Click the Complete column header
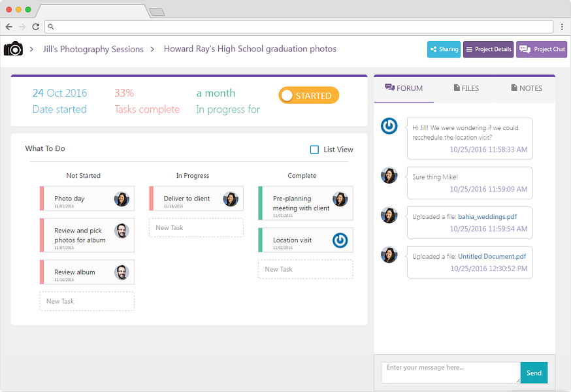The width and height of the screenshot is (571, 392). [302, 176]
